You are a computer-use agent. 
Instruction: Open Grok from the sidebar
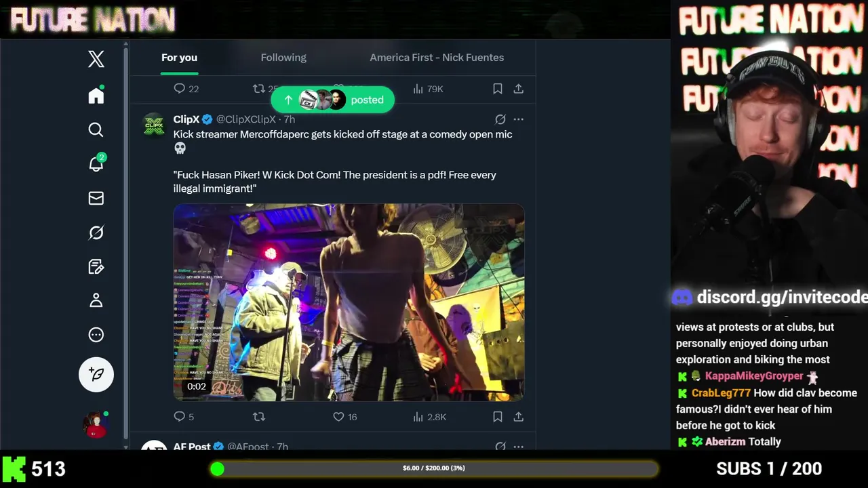point(96,232)
